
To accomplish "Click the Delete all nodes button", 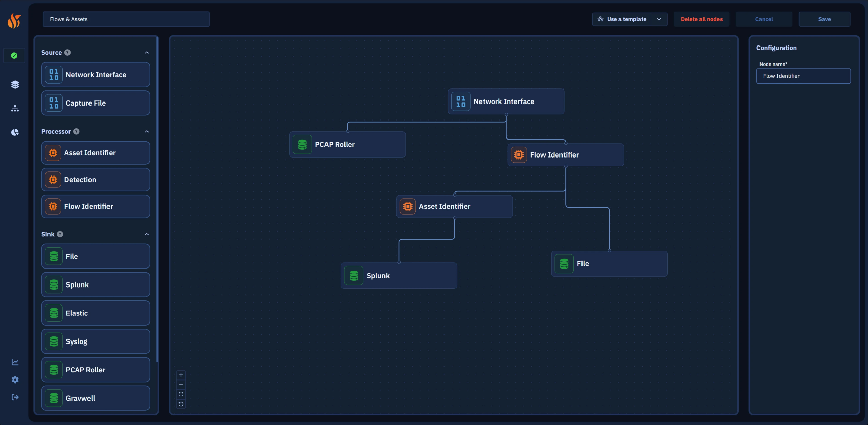I will click(x=702, y=19).
